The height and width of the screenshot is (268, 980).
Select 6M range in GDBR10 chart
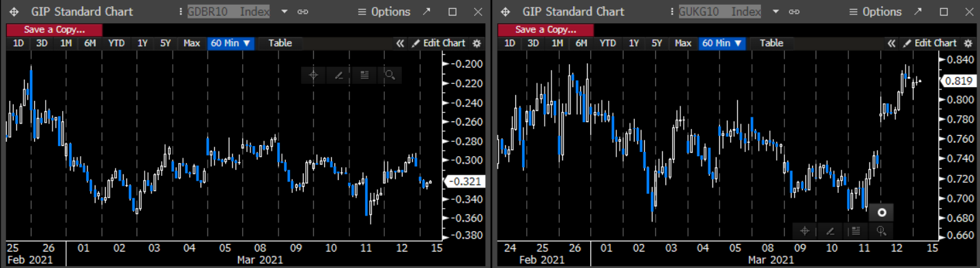coord(89,43)
